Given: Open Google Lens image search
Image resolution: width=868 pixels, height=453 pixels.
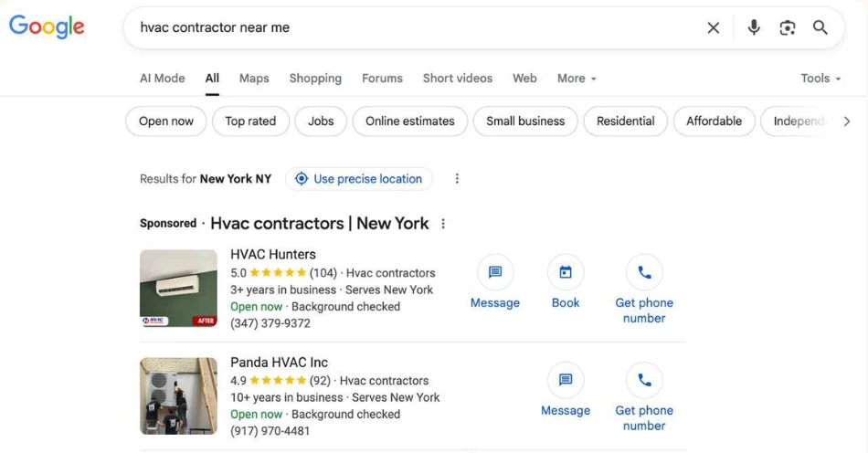Looking at the screenshot, I should pyautogui.click(x=788, y=27).
